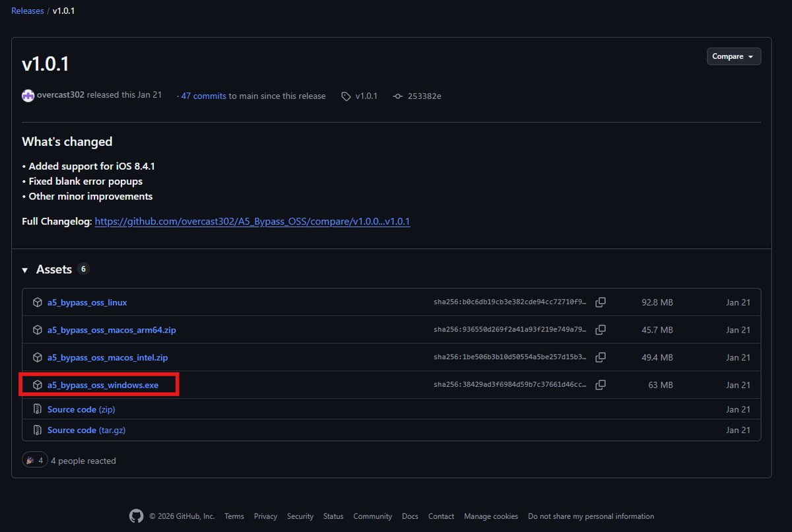Viewport: 792px width, 532px height.
Task: Click the sha256:b0c6db19cb3e382 hash text
Action: (510, 302)
